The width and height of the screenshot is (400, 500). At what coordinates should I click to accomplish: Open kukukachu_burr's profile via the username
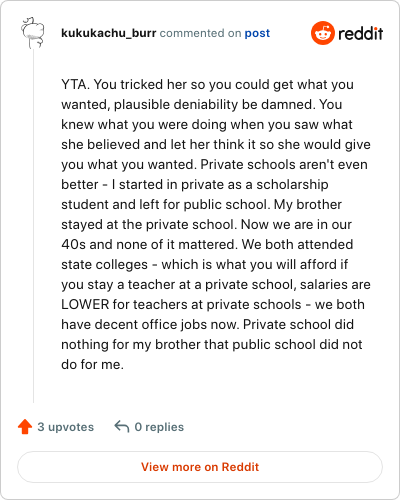pyautogui.click(x=109, y=33)
